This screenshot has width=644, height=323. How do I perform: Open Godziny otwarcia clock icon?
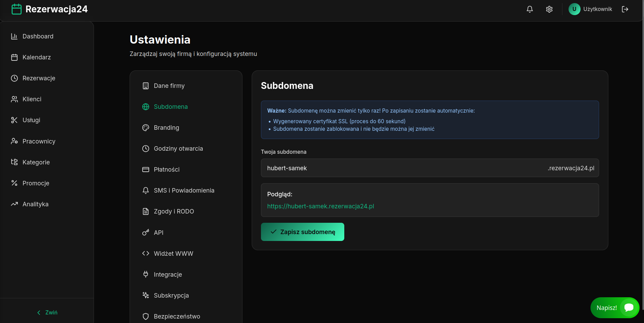pyautogui.click(x=146, y=148)
